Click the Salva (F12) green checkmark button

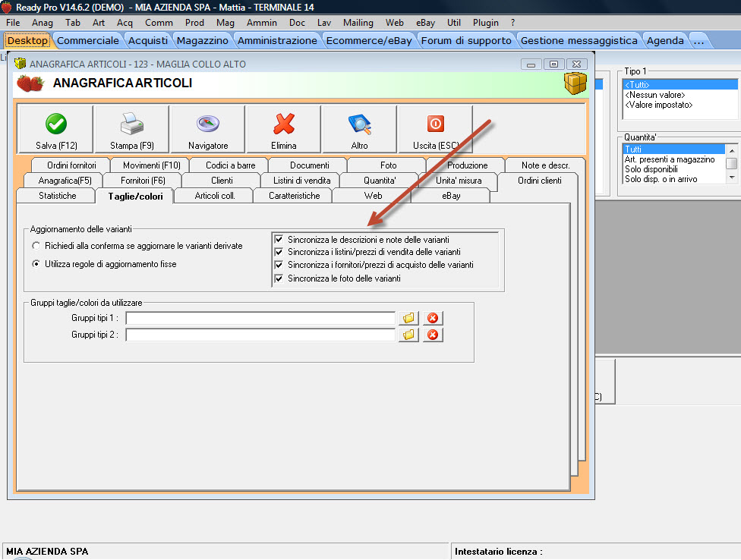55,130
